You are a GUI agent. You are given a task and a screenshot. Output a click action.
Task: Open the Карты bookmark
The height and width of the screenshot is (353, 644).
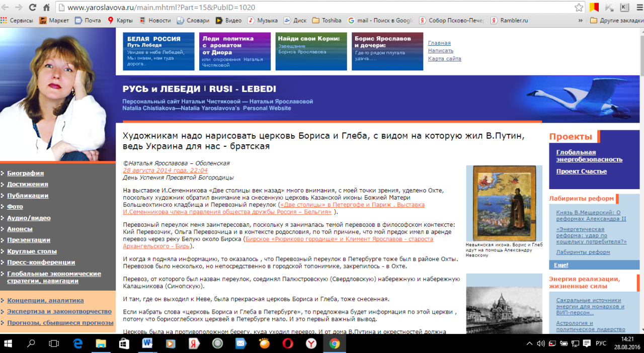[120, 21]
